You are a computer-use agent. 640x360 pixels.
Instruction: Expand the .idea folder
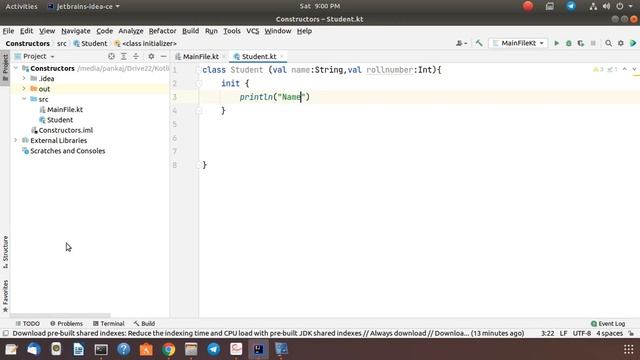[x=24, y=78]
